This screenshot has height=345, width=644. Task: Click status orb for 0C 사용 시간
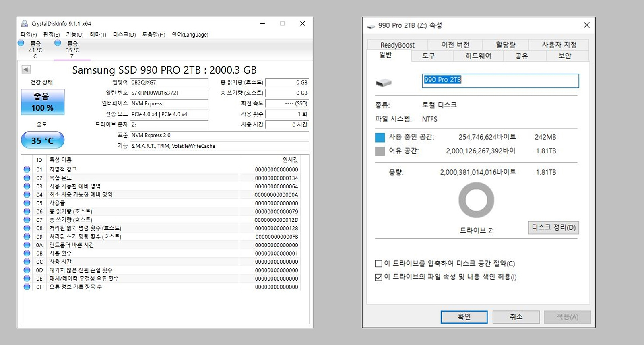27,261
